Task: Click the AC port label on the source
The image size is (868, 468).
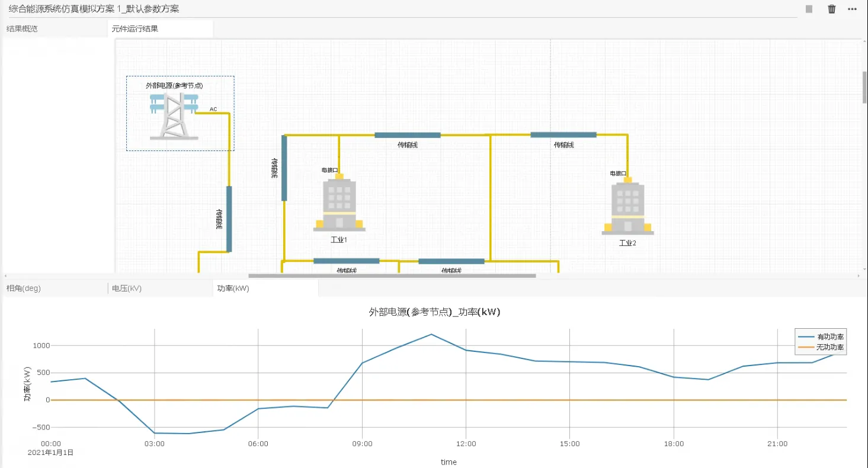Action: (x=213, y=109)
